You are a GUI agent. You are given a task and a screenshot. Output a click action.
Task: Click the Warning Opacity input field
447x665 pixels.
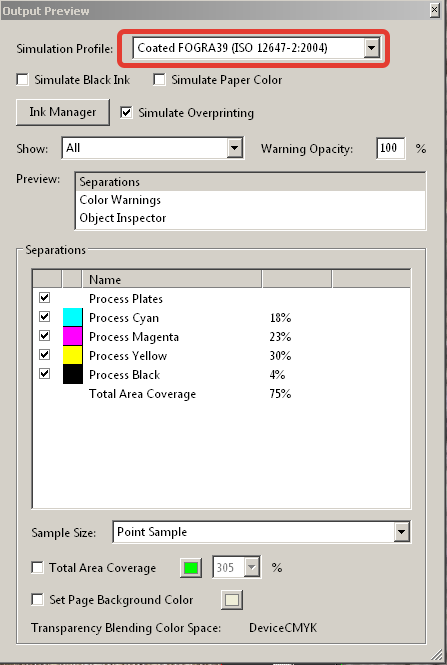391,148
